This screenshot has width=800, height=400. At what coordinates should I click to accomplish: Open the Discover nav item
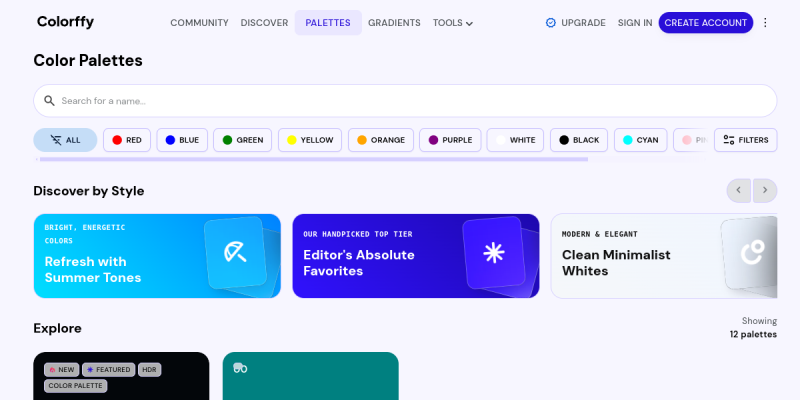coord(264,23)
